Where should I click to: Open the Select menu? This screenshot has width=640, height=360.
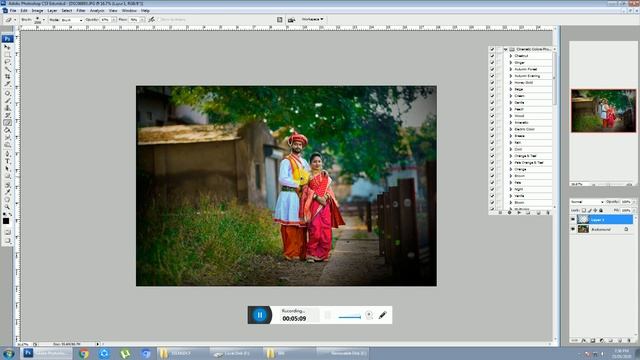click(67, 11)
